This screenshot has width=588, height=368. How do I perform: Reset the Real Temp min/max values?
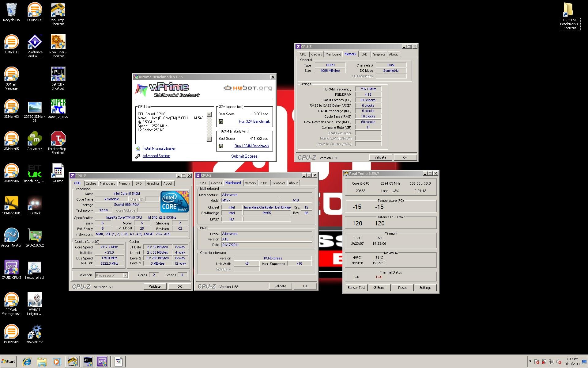click(x=402, y=288)
